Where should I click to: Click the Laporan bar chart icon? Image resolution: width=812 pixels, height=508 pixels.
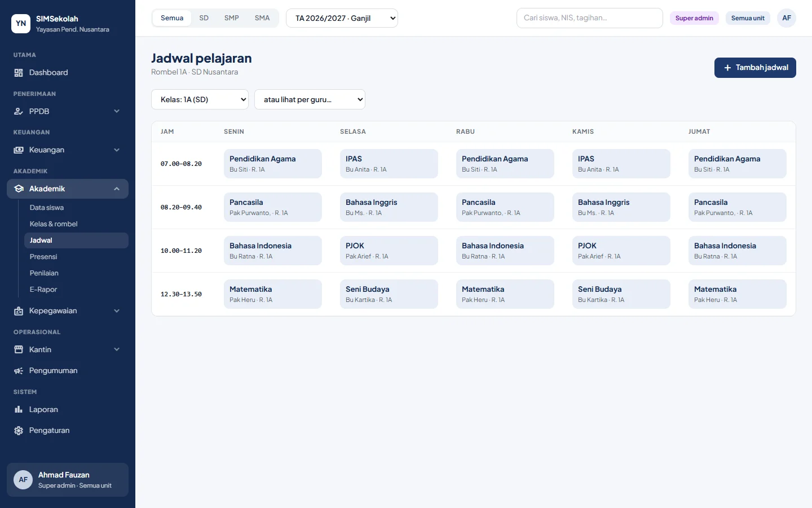click(x=19, y=410)
